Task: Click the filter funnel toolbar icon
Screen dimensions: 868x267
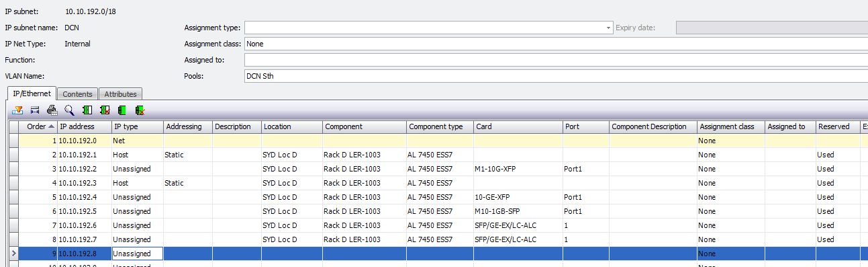Action: 17,110
